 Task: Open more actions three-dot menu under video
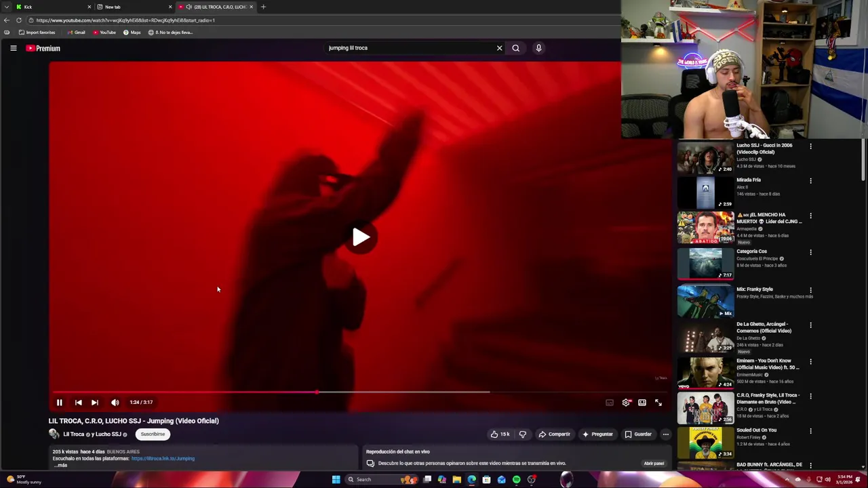665,434
